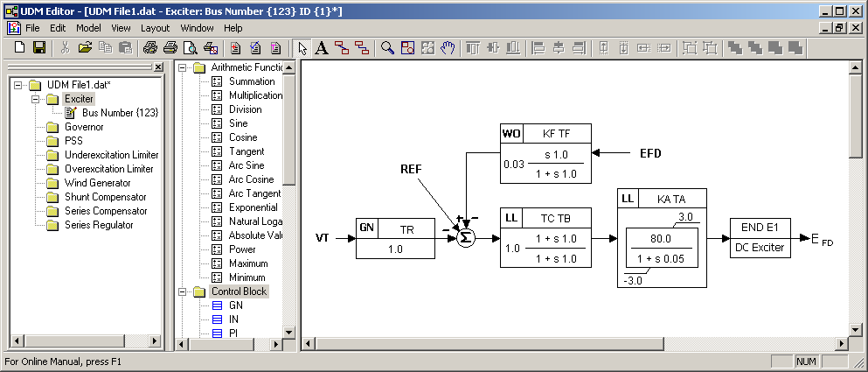
Task: Click the GN control block icon
Action: 217,305
